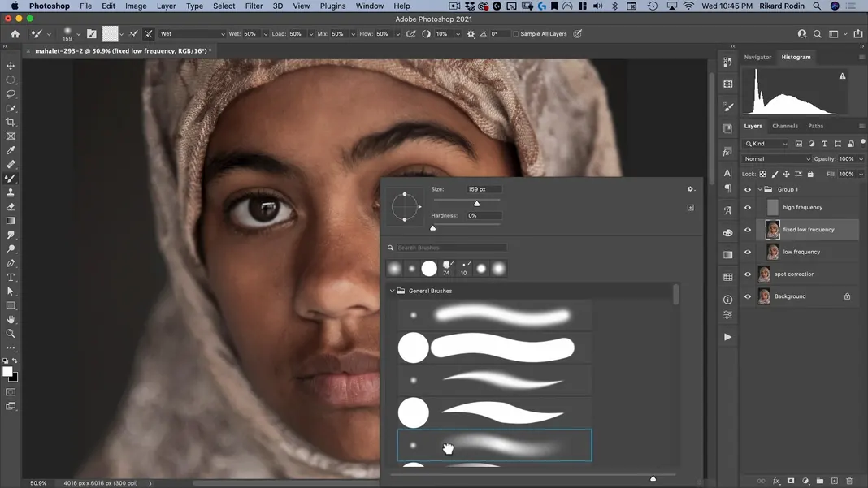Enable Sample All Layers checkbox
The width and height of the screenshot is (868, 488).
coord(516,34)
